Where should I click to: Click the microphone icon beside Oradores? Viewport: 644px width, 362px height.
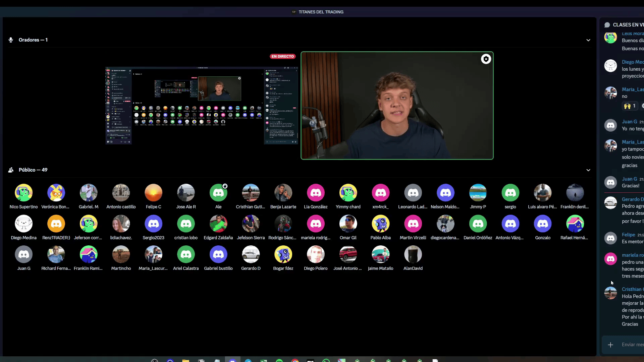[11, 40]
